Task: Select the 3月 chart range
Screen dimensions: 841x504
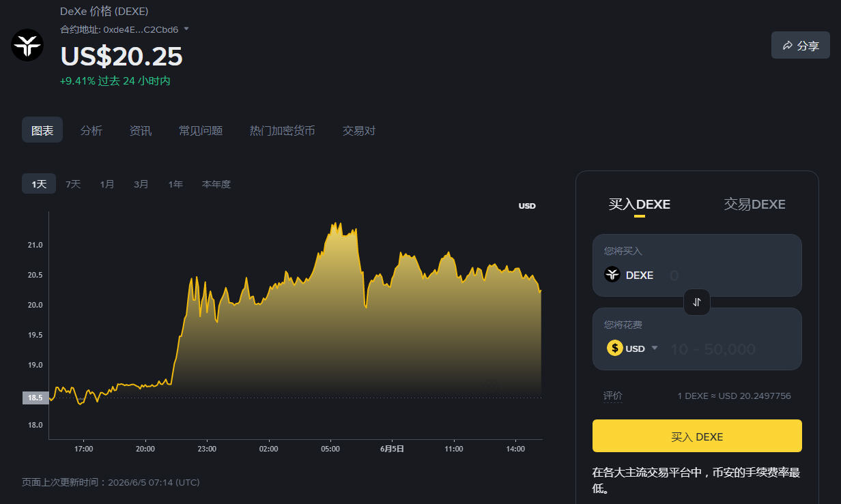Action: [x=141, y=184]
